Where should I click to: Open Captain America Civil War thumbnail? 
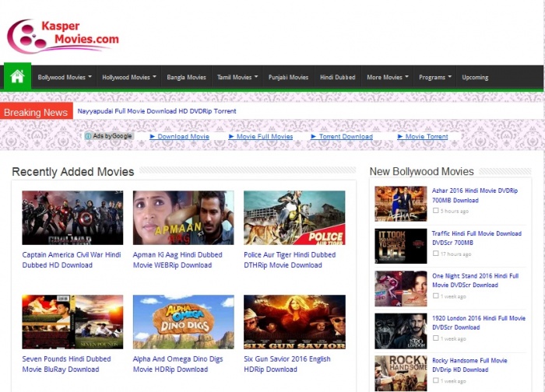pos(72,218)
